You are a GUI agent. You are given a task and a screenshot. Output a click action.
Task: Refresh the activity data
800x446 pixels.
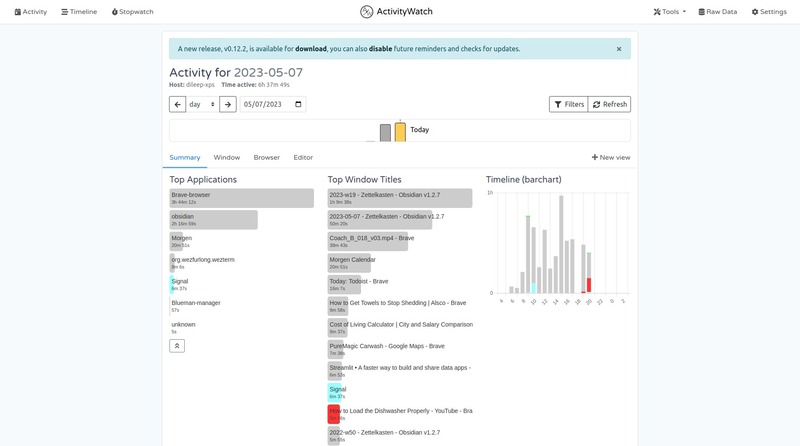click(x=609, y=104)
